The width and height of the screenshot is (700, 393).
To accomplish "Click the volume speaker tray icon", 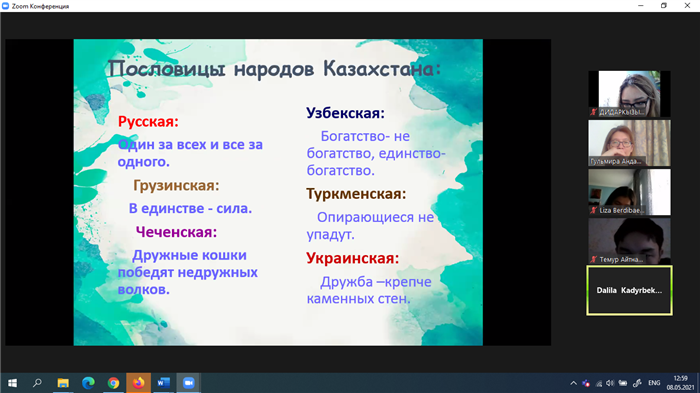I will [x=610, y=383].
